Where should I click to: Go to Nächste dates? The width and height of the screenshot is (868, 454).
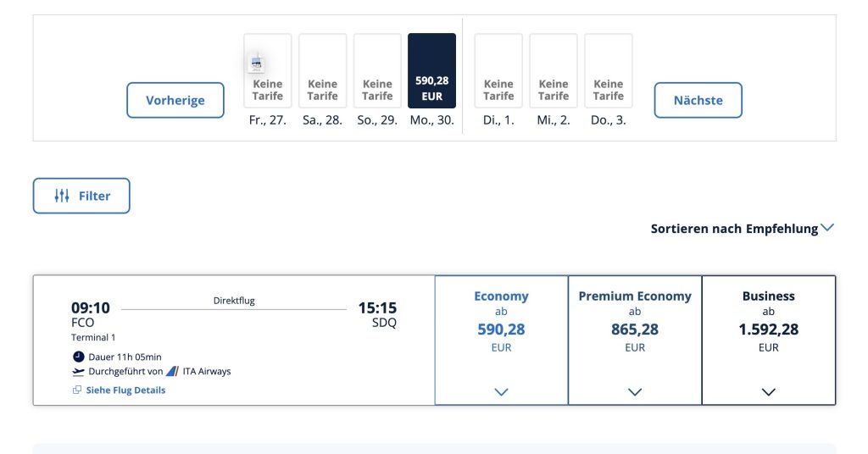pyautogui.click(x=698, y=100)
